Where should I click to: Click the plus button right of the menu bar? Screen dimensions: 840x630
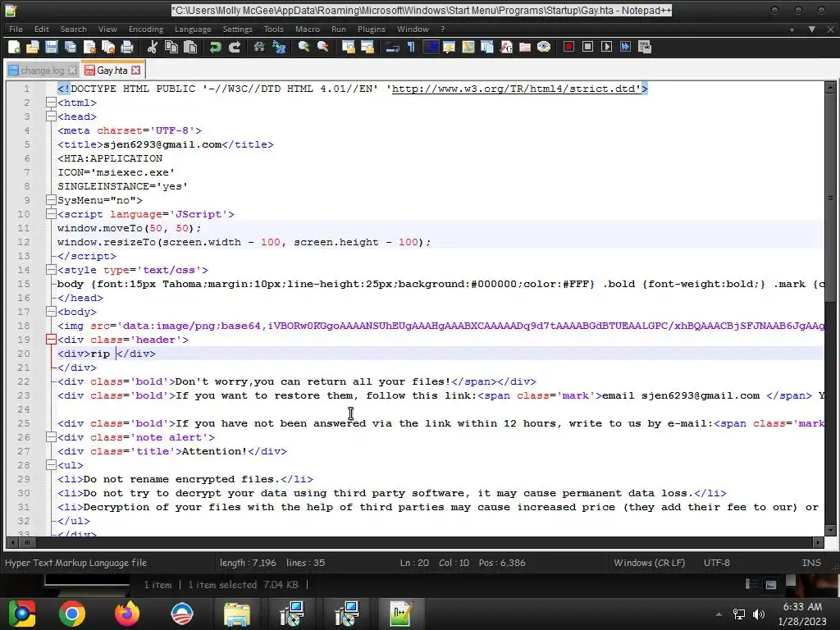click(792, 30)
